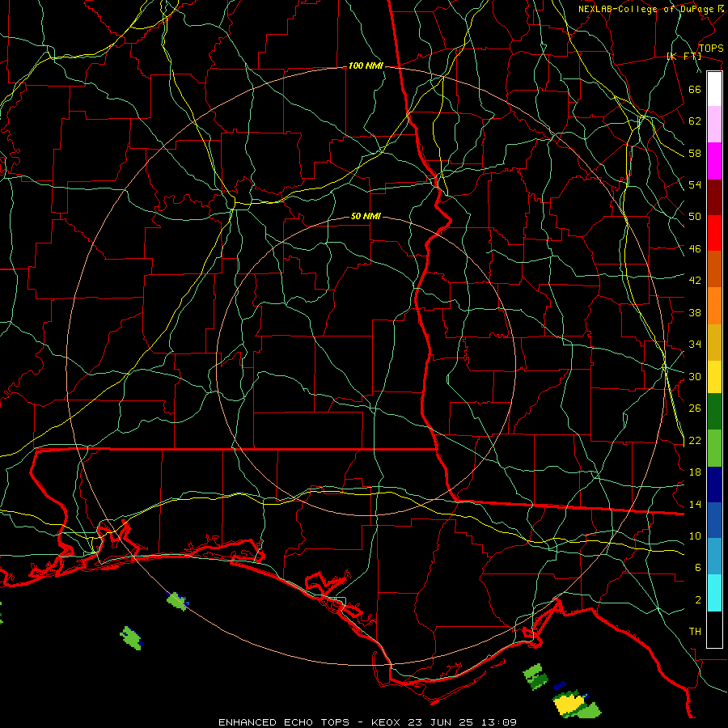
Task: Click the "66" legend value
Action: [695, 89]
